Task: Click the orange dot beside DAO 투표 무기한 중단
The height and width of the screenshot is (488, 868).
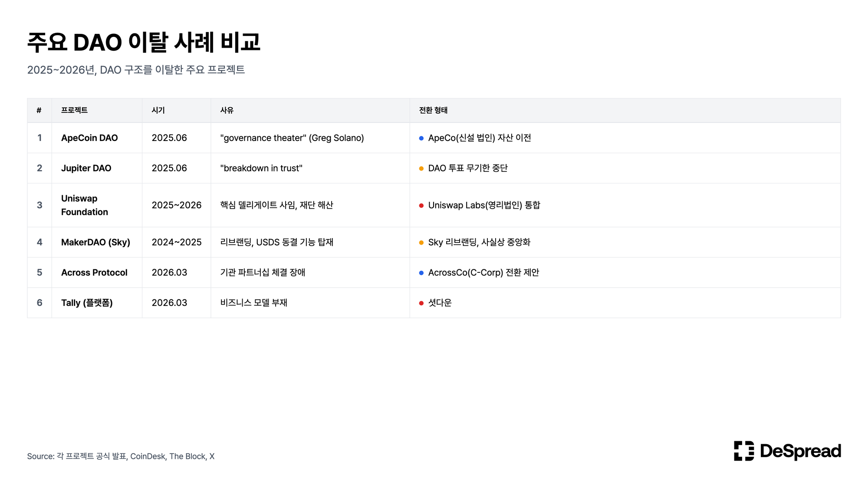Action: tap(421, 169)
